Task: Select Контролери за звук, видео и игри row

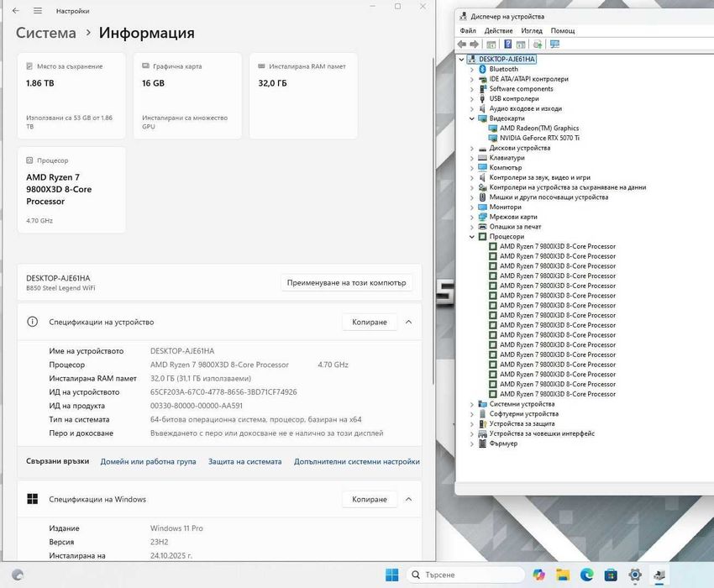Action: pyautogui.click(x=539, y=177)
